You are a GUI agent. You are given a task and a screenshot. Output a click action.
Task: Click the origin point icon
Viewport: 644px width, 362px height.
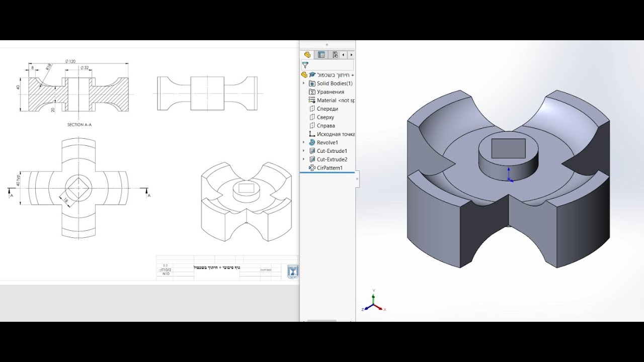312,134
